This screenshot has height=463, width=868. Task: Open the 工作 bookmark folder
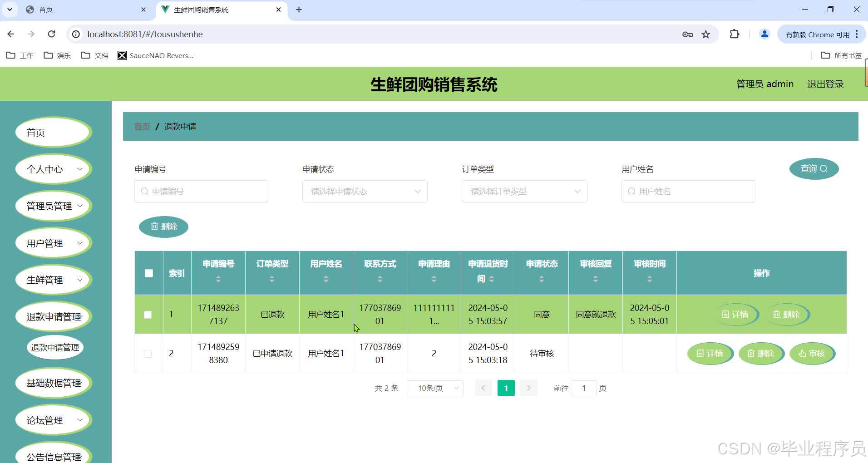(20, 55)
